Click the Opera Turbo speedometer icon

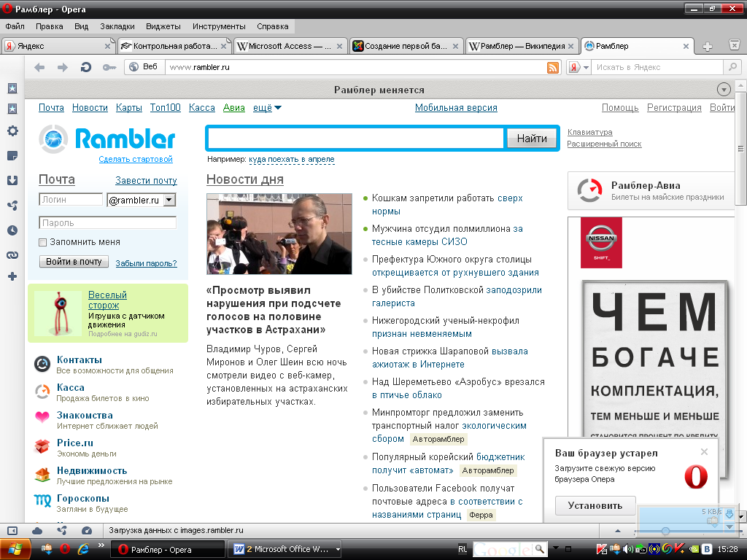pyautogui.click(x=87, y=531)
